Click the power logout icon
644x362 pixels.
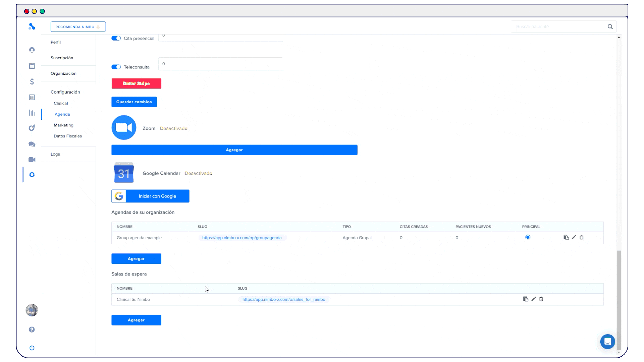pos(32,348)
